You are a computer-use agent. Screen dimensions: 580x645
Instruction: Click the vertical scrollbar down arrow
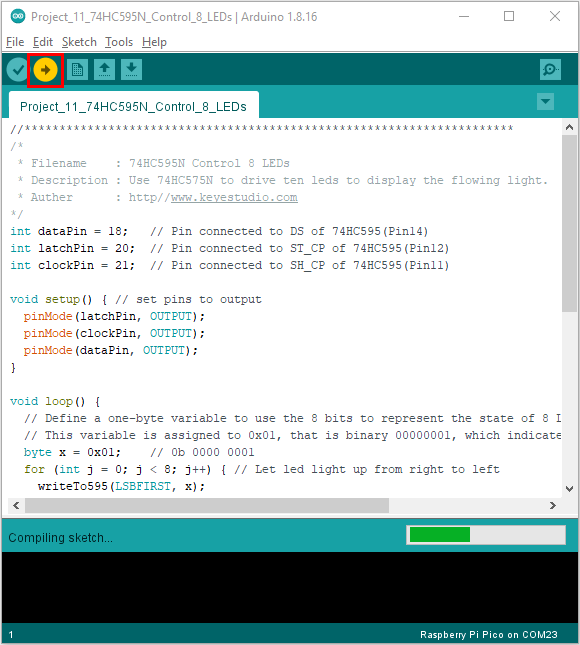click(x=569, y=489)
